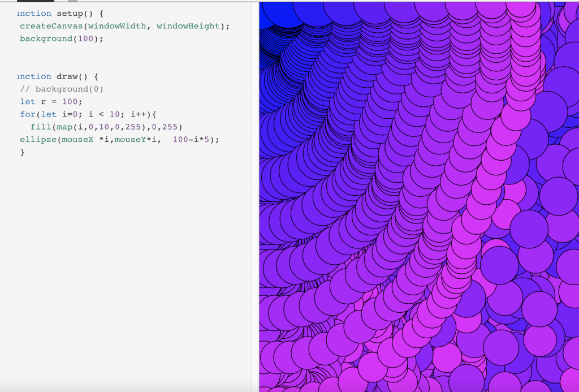Click the "fill" function call
579x392 pixels.
point(41,127)
